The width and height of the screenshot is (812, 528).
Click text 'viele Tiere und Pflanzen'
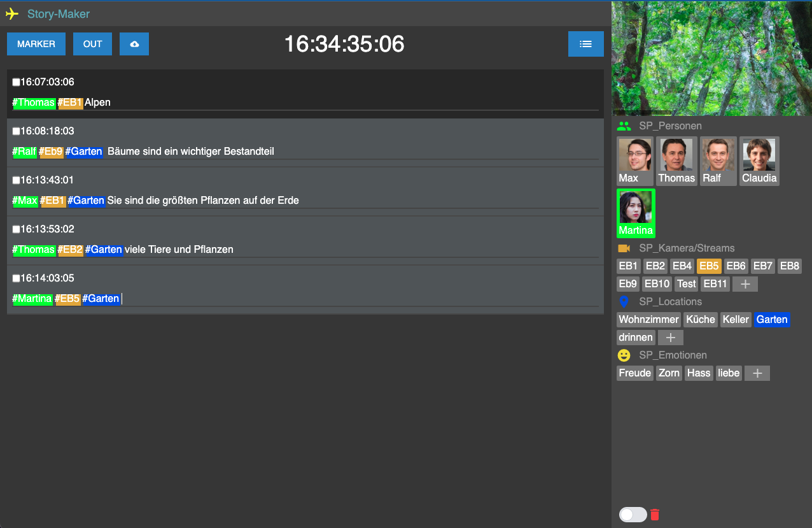point(179,250)
